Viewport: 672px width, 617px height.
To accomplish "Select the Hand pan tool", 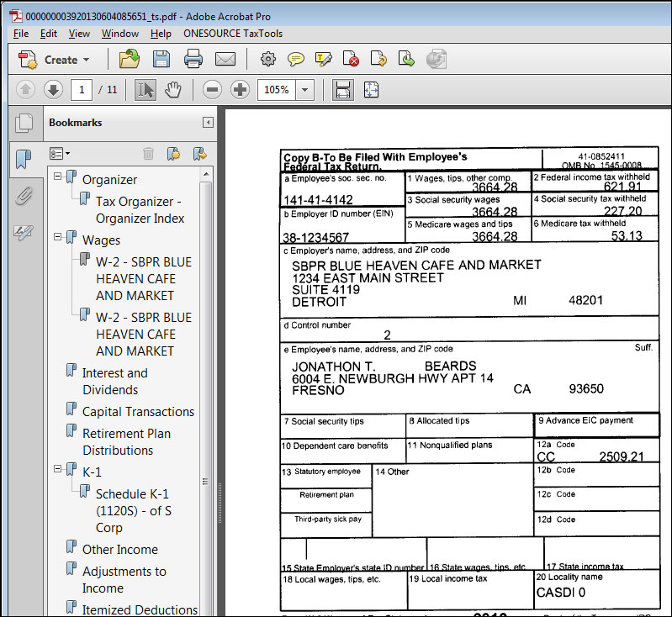I will click(172, 90).
